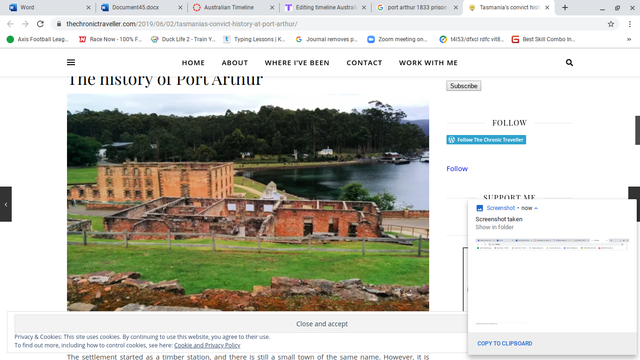Go back to previous page

pyautogui.click(x=10, y=24)
